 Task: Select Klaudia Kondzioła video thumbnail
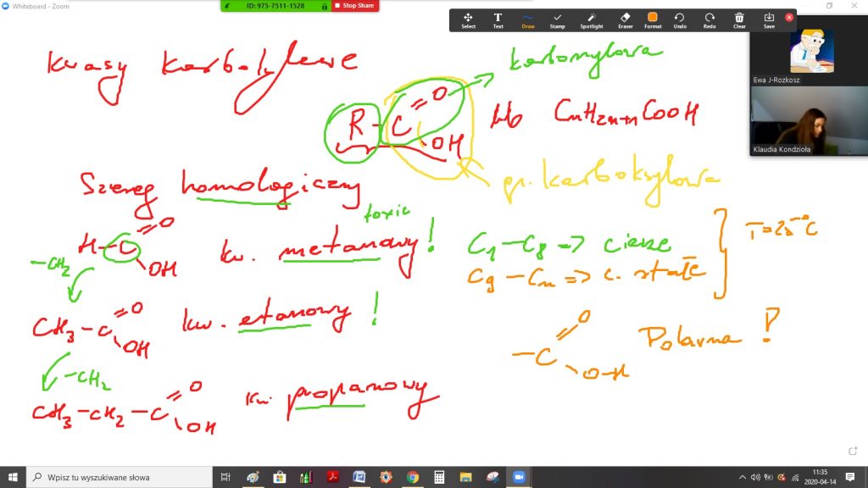tap(809, 120)
